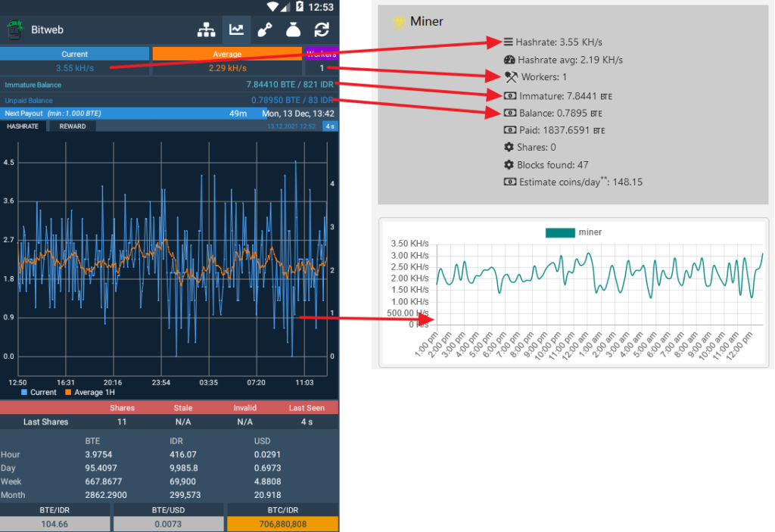This screenshot has width=775, height=532.
Task: Open the pool network hierarchy icon
Action: click(x=206, y=30)
